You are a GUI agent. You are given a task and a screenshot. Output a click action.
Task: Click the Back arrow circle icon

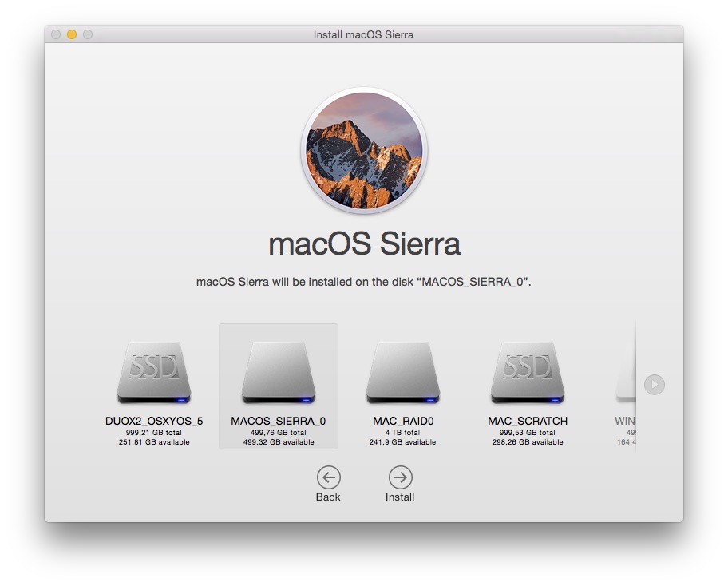329,477
